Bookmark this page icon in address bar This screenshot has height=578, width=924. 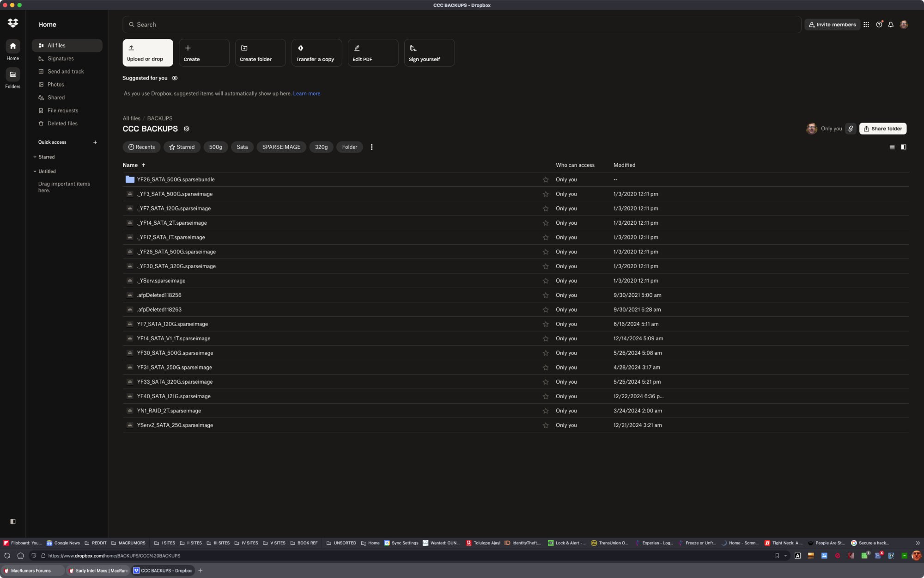click(777, 556)
